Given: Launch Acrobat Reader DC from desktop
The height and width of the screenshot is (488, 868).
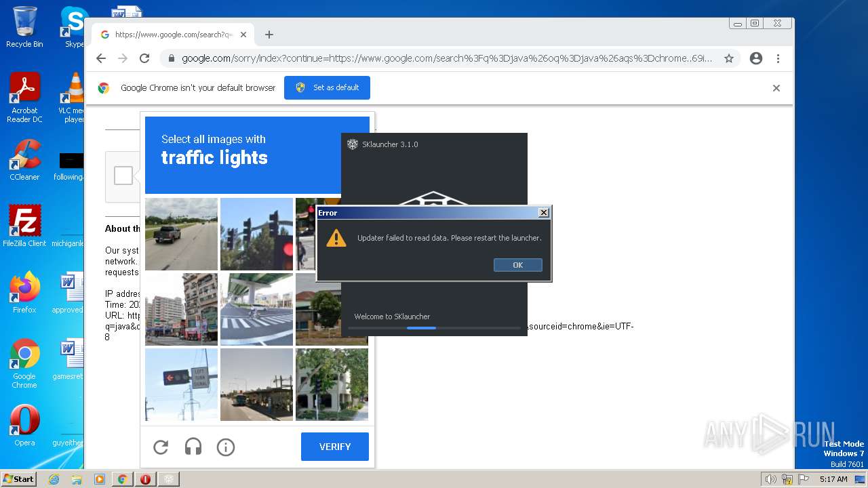Looking at the screenshot, I should tap(24, 98).
